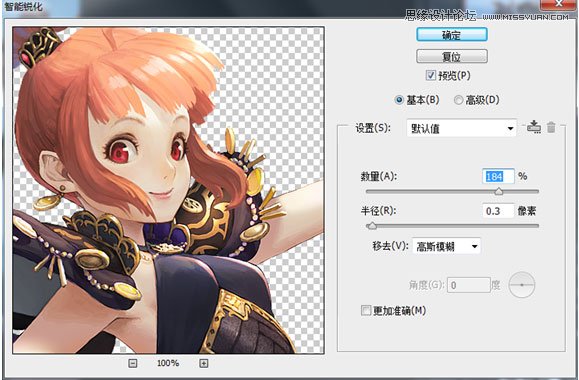Screen dimensions: 579x380
Task: Enable the 更加准确(M) more accurate checkbox
Action: [366, 310]
